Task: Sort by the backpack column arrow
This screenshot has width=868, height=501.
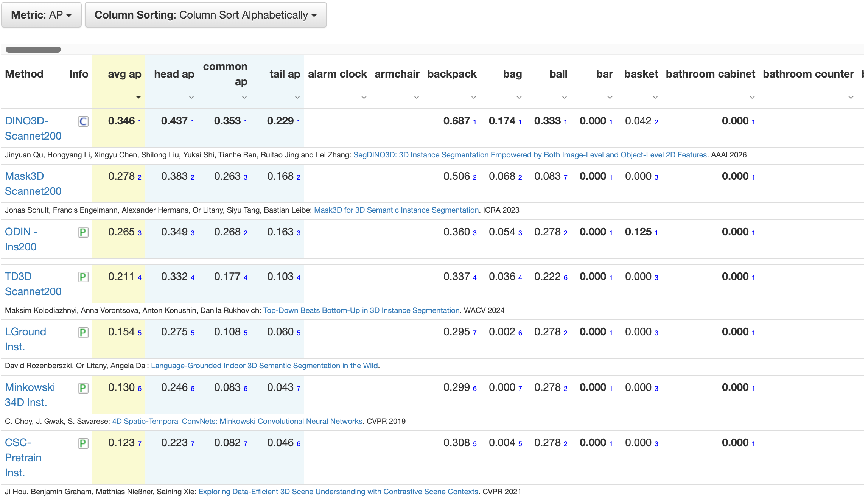Action: point(473,97)
